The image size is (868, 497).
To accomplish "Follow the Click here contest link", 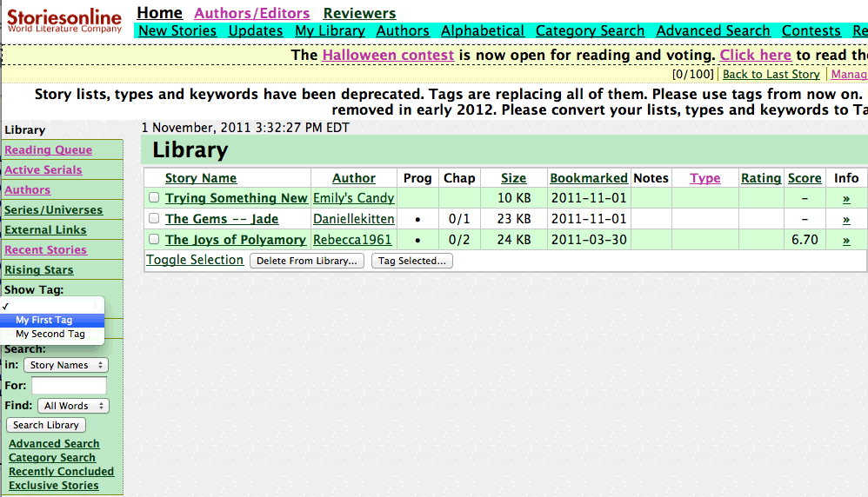I will pyautogui.click(x=755, y=56).
